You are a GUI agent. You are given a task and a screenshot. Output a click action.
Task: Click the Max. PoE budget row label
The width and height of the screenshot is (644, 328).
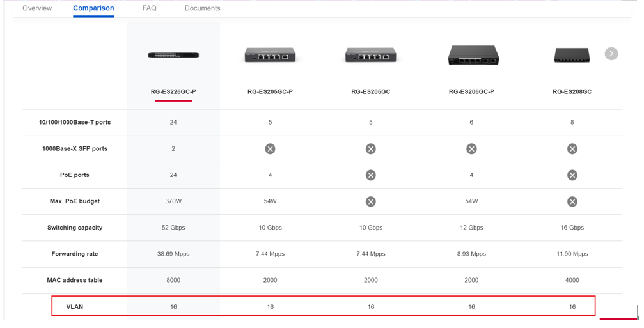point(75,201)
